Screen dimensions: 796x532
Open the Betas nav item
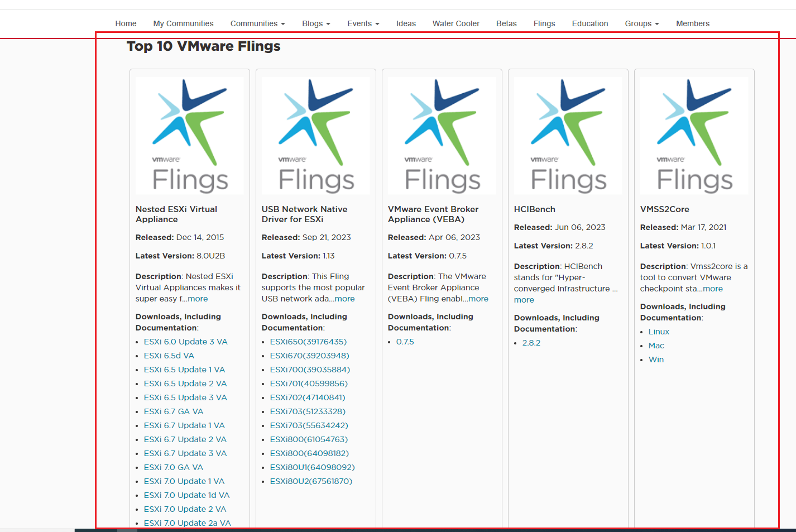506,23
